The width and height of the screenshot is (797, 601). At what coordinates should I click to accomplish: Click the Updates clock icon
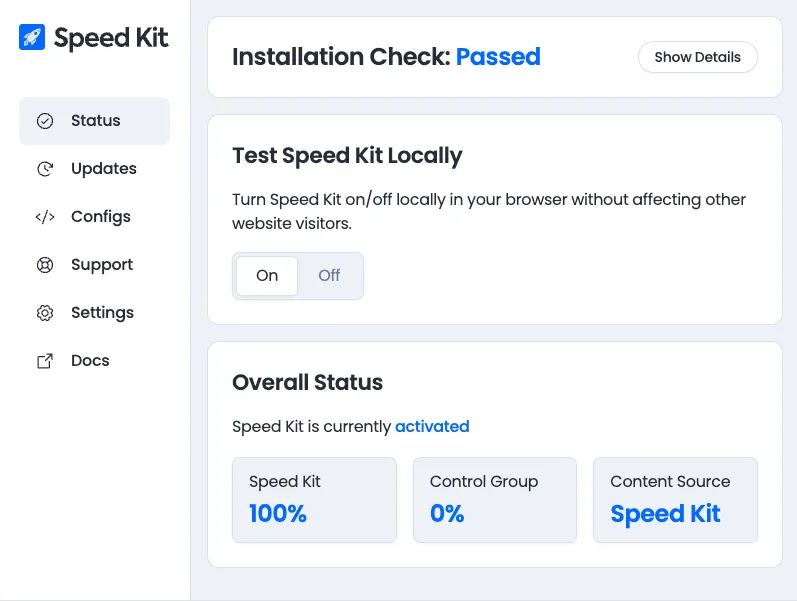point(45,169)
